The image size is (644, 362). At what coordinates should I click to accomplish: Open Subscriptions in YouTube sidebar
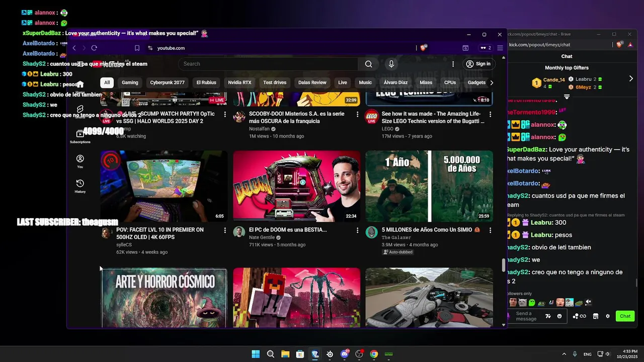[80, 136]
